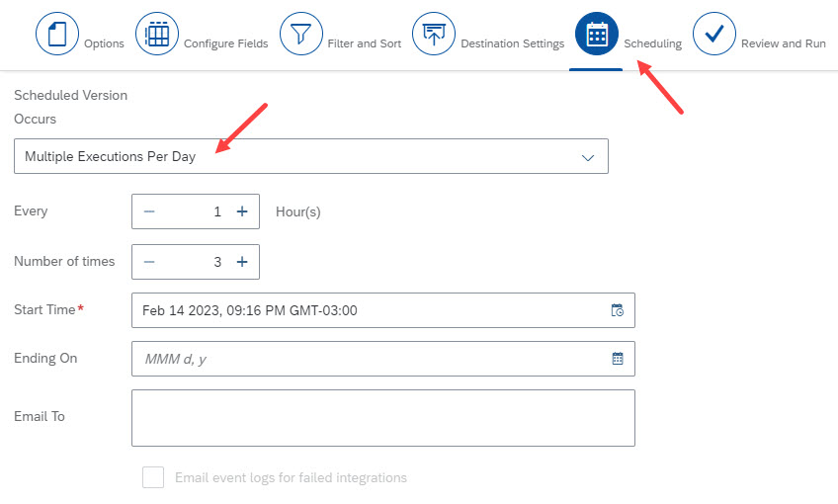Open the Configure Fields grid icon

[157, 34]
